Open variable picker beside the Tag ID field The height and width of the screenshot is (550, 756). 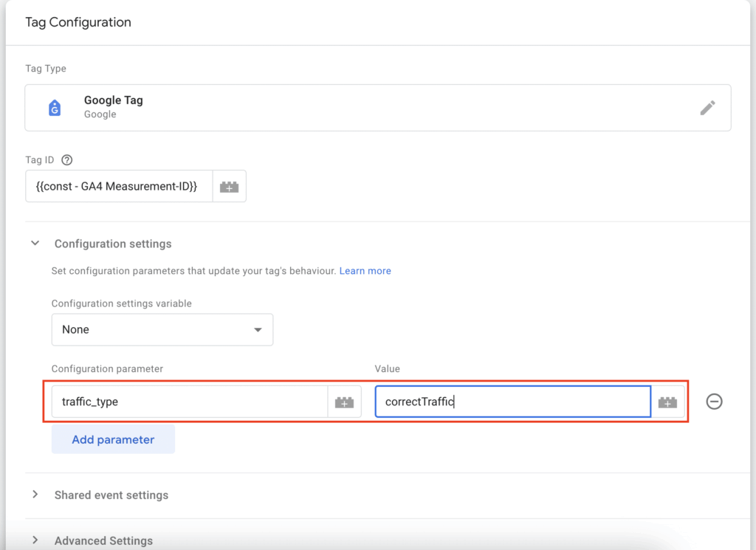(229, 186)
